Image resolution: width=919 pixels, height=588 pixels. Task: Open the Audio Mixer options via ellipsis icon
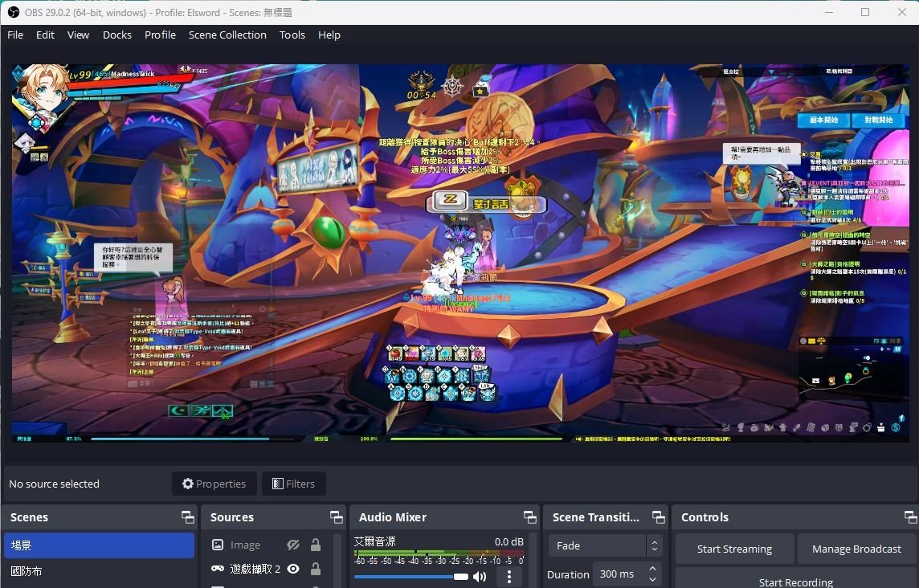coord(509,577)
